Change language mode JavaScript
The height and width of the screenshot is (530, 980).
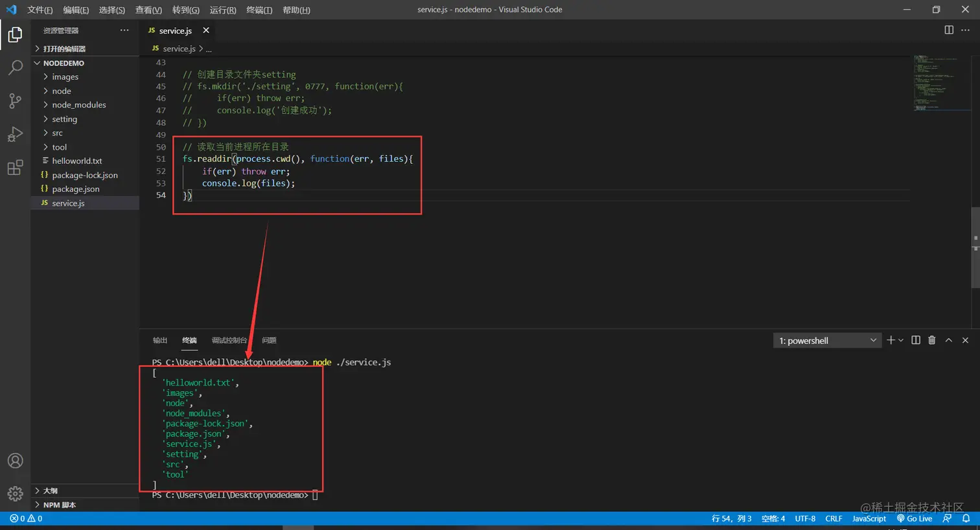click(x=869, y=518)
